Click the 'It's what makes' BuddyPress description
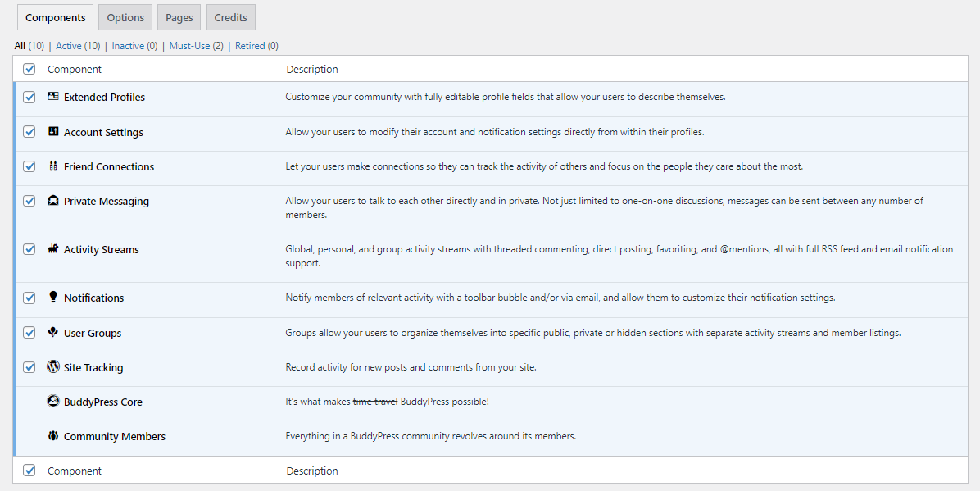The image size is (980, 491). click(387, 402)
